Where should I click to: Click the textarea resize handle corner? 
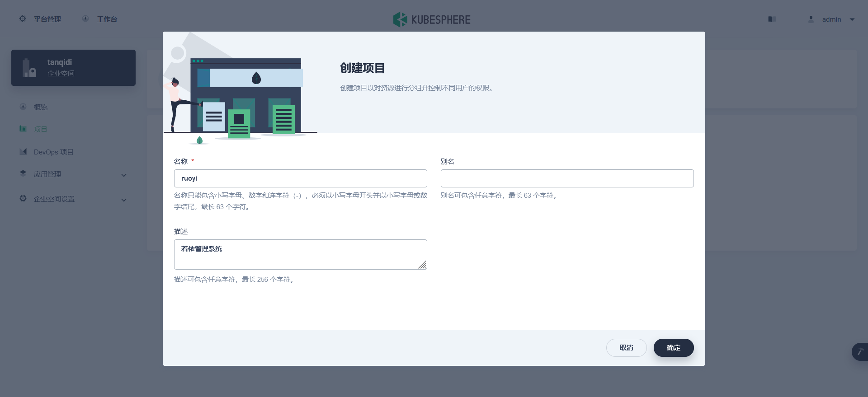(x=422, y=265)
